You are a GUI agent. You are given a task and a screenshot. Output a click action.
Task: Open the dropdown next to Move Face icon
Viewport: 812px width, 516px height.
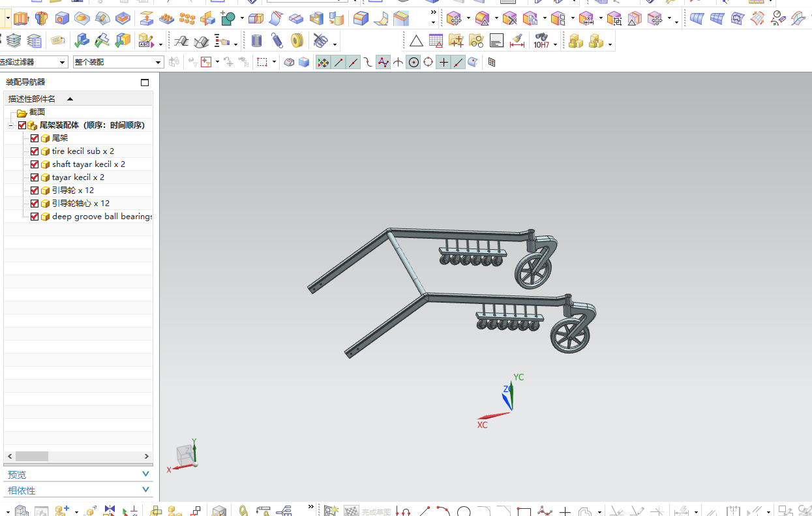click(x=468, y=19)
